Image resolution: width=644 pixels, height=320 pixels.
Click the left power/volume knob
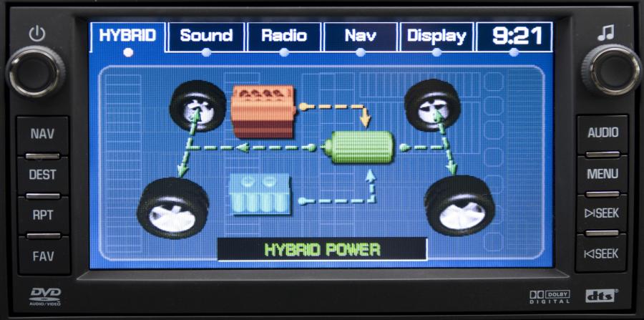coord(35,72)
